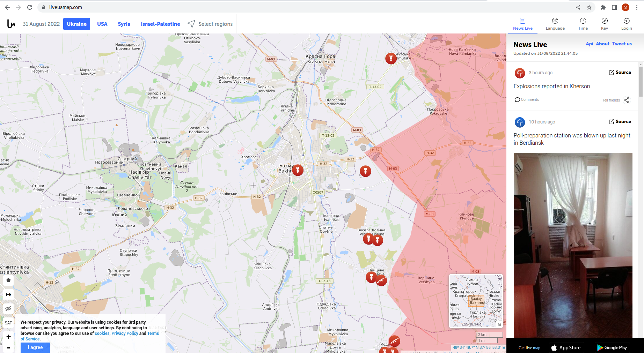This screenshot has height=353, width=644.
Task: Accept cookies with the I agree button
Action: tap(35, 347)
